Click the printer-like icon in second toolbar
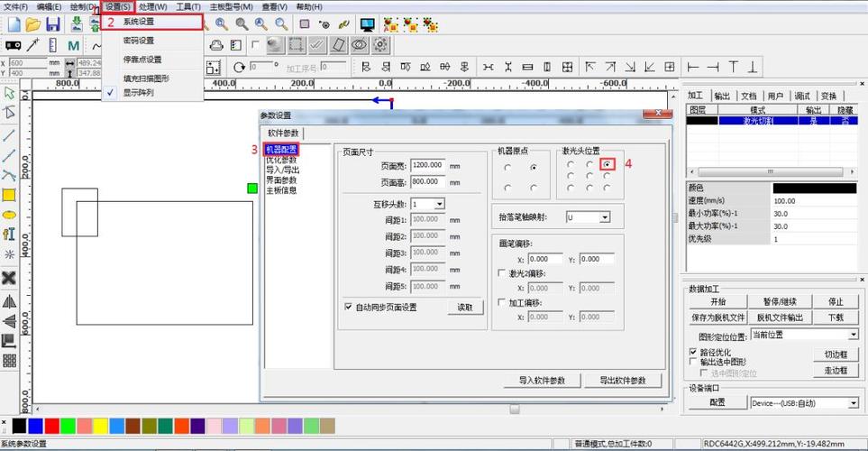Image resolution: width=868 pixels, height=451 pixels. coord(216,45)
